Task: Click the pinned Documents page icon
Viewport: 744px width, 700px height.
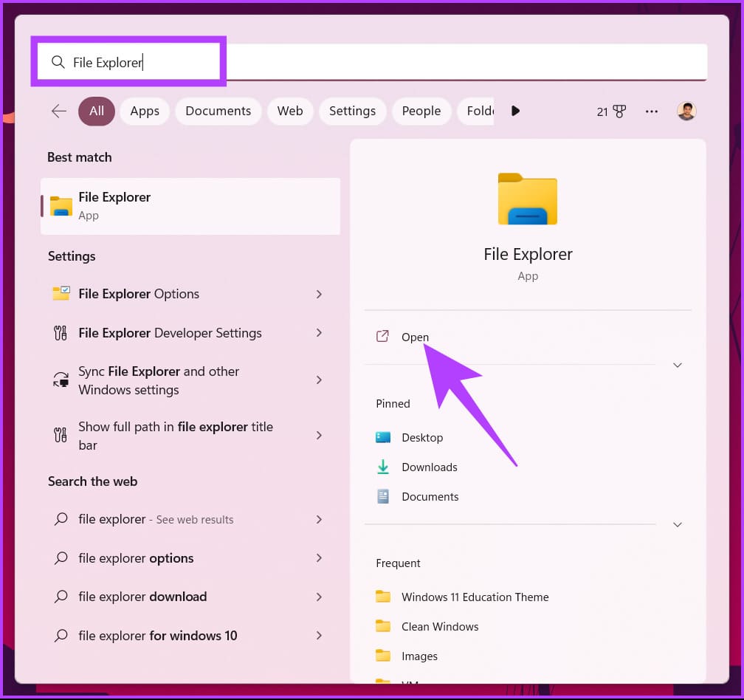Action: pos(383,496)
